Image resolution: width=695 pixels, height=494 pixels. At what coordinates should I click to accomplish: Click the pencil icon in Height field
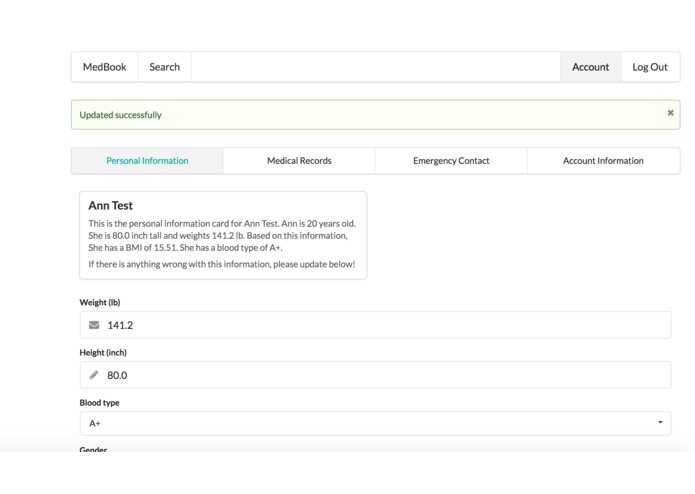(94, 375)
